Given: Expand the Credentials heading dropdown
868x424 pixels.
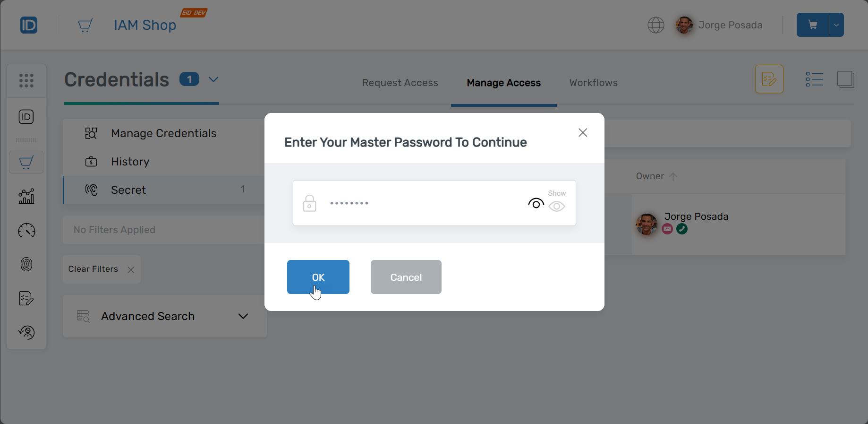Looking at the screenshot, I should tap(213, 79).
